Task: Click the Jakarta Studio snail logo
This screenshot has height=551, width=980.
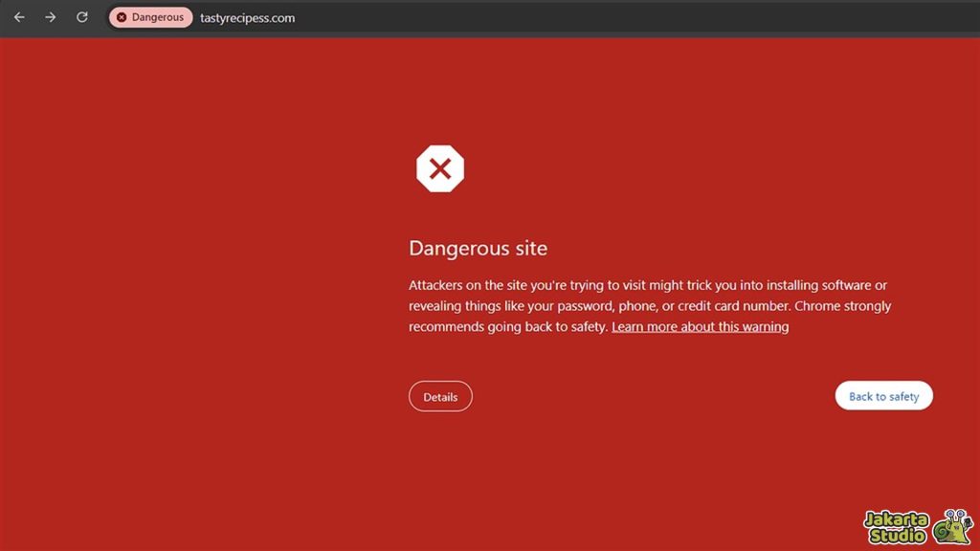Action: [x=952, y=526]
